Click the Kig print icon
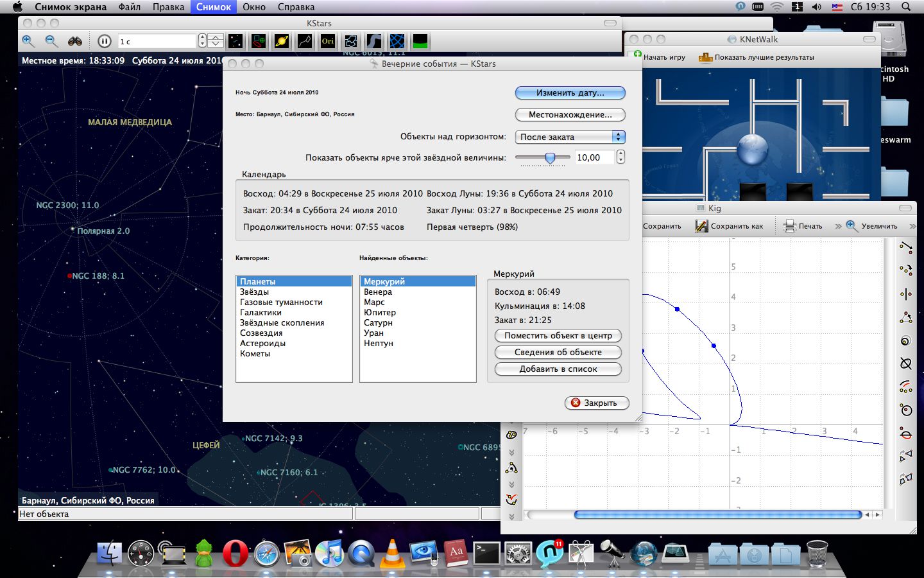The image size is (924, 578). pyautogui.click(x=789, y=226)
